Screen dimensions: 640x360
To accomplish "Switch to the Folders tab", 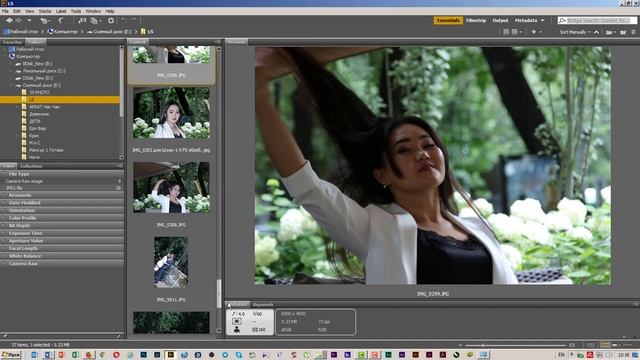I will tap(36, 42).
